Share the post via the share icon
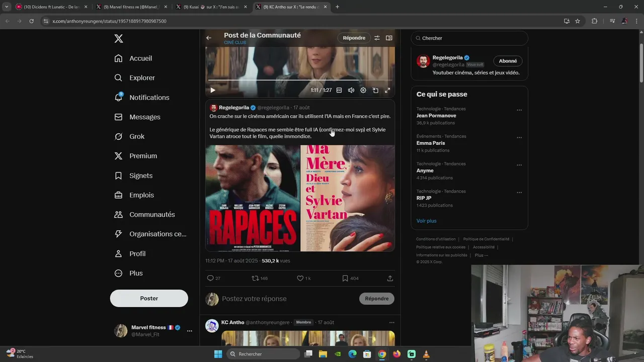644x362 pixels. coord(390,278)
